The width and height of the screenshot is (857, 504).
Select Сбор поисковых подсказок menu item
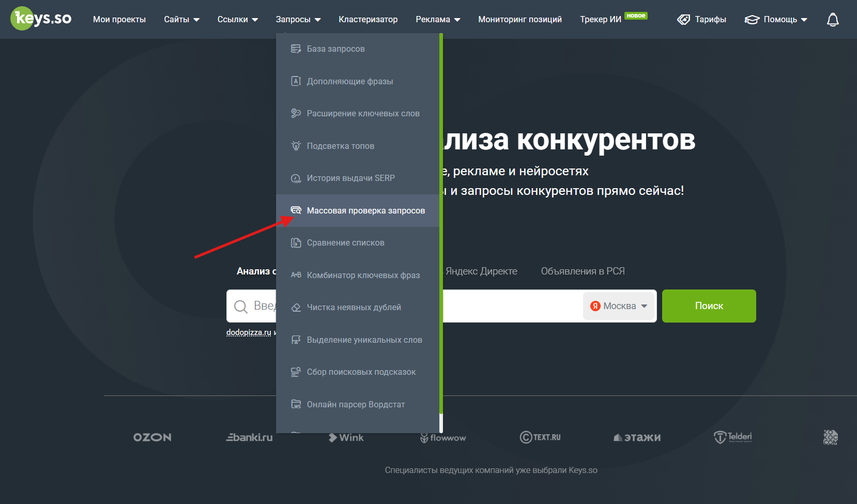pyautogui.click(x=358, y=372)
